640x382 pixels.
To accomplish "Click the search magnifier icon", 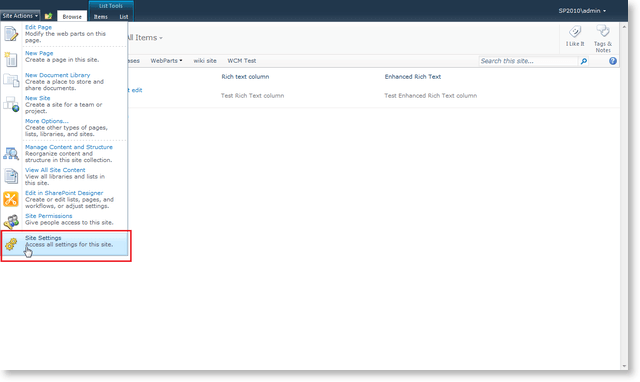I will coord(584,61).
